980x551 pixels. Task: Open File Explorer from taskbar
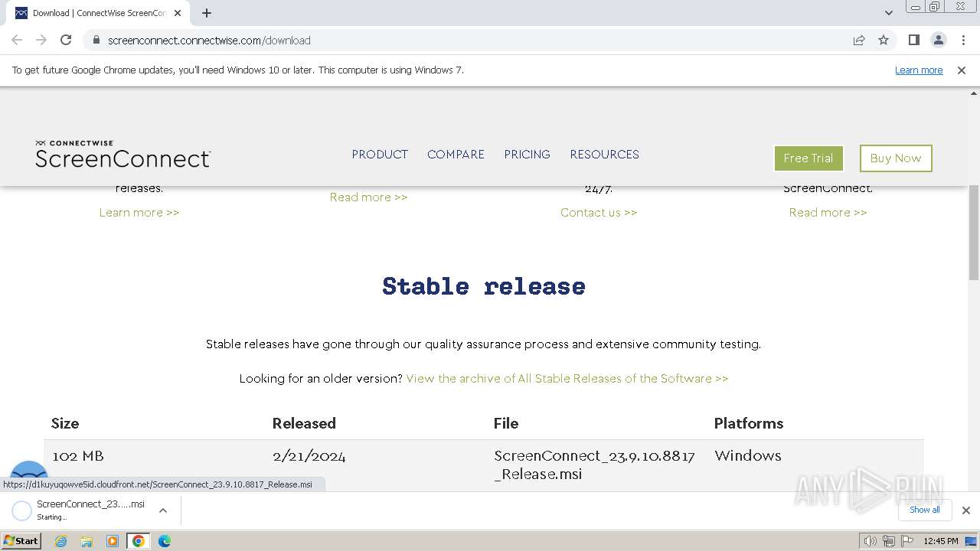coord(87,541)
